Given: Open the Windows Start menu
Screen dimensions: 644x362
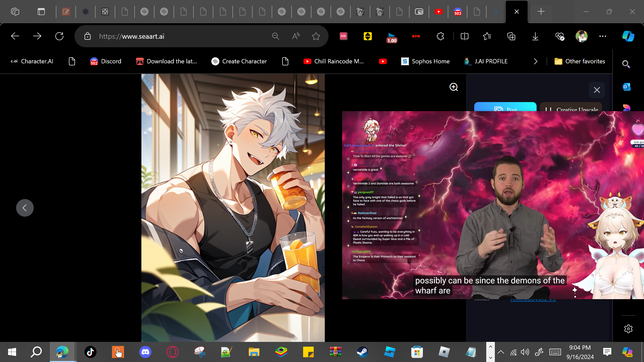Looking at the screenshot, I should 12,352.
